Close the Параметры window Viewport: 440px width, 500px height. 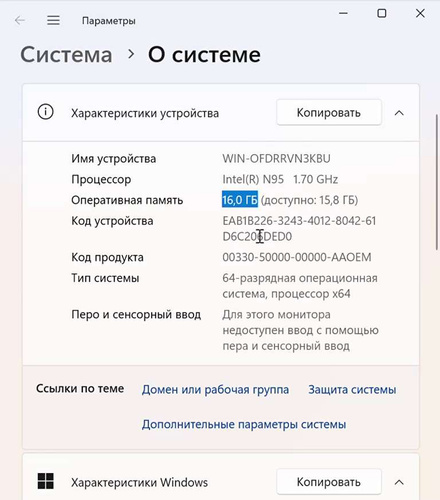(420, 13)
